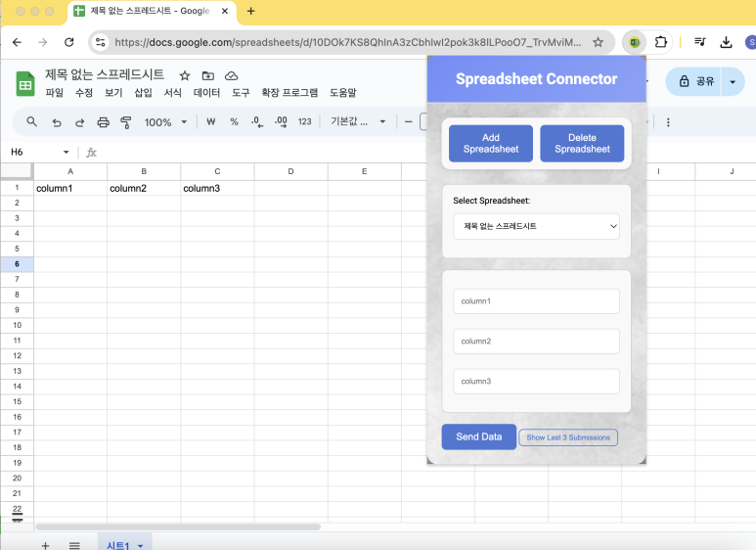Image resolution: width=756 pixels, height=550 pixels.
Task: Select cell B1 containing column2
Action: coord(144,188)
